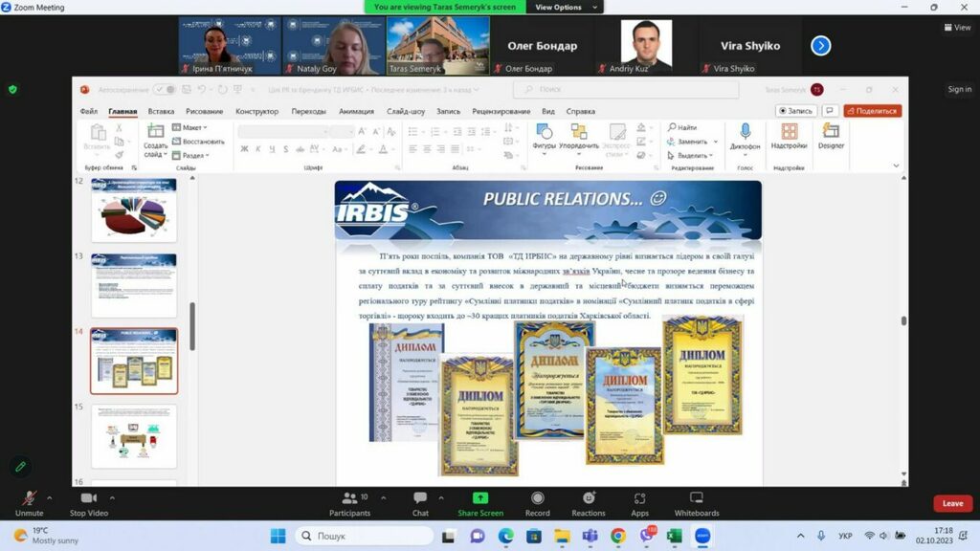980x551 pixels.
Task: Open the Reactions emoji menu
Action: [x=589, y=499]
